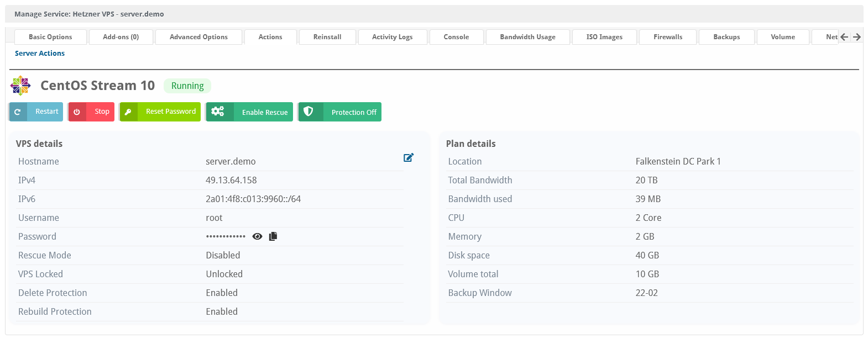Click the masked password dots
The width and height of the screenshot is (868, 349).
[x=226, y=236]
